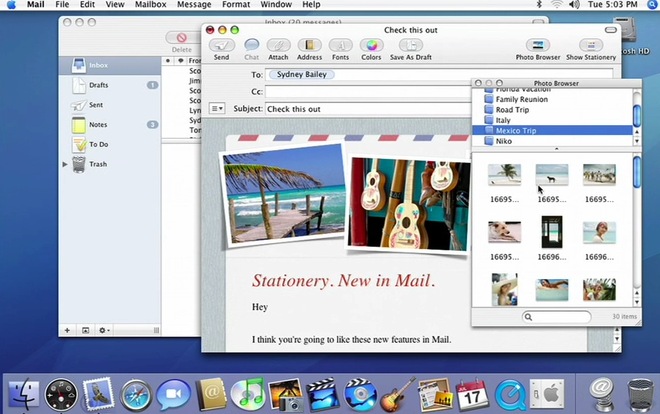Select the dog on beach thumbnail

(552, 174)
